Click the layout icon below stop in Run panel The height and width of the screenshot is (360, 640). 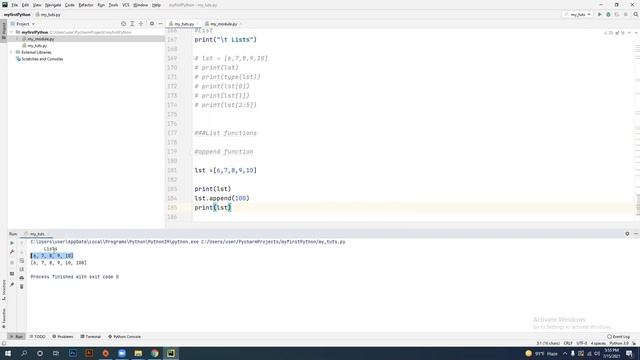12,273
